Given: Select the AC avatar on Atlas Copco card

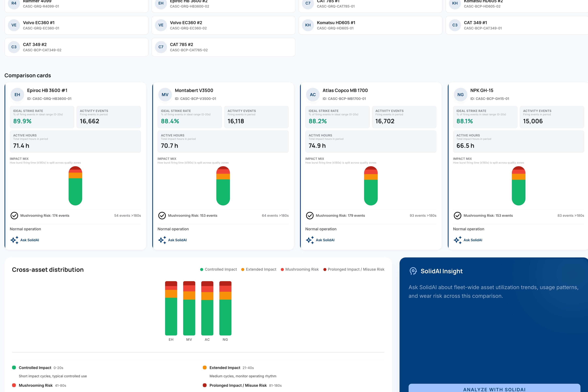Looking at the screenshot, I should (x=313, y=95).
